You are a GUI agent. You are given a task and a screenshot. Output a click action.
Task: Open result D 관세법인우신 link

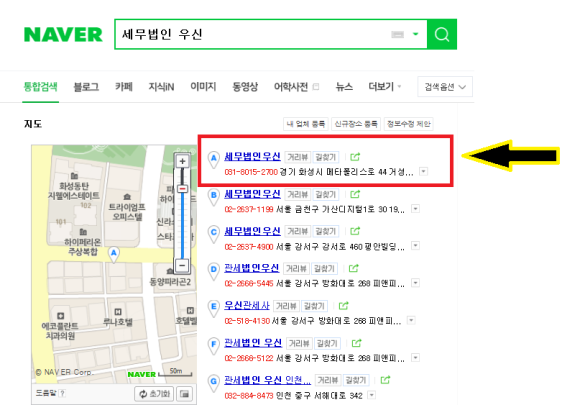tap(252, 268)
